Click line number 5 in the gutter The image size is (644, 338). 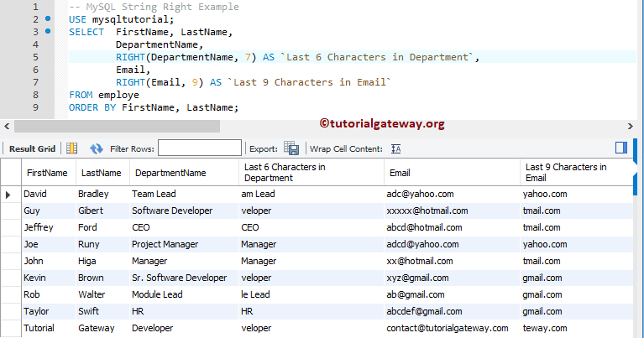point(35,57)
